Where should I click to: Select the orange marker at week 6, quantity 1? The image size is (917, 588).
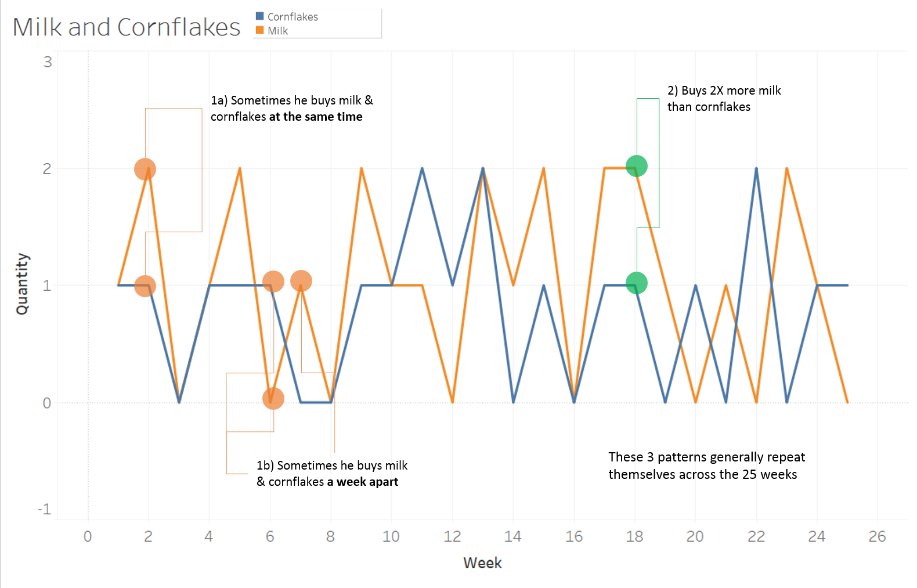coord(273,282)
